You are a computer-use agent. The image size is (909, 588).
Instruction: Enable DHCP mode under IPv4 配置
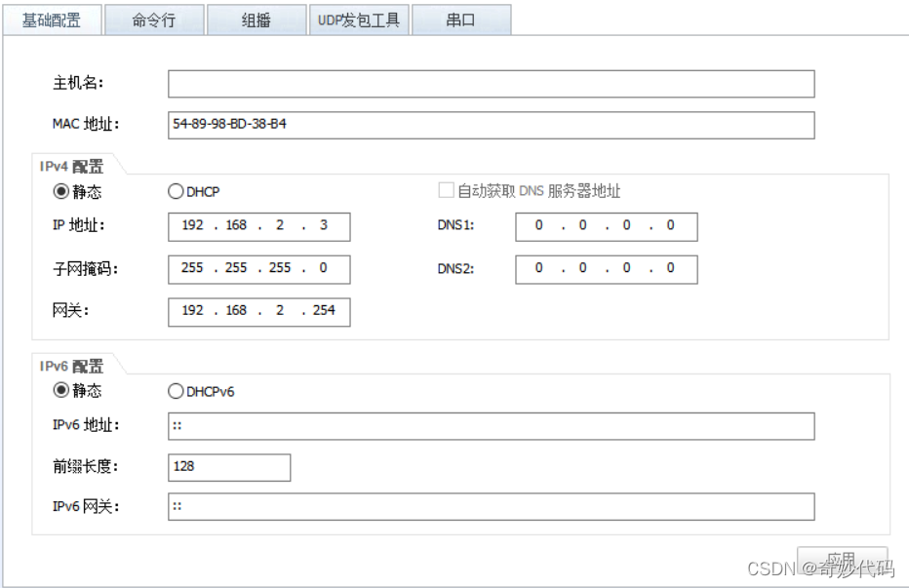click(176, 191)
